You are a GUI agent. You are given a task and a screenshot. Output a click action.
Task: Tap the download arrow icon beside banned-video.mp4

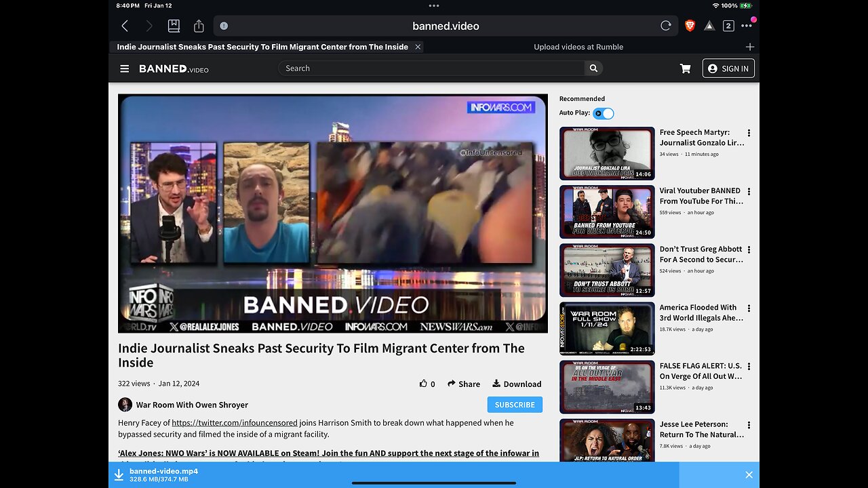pyautogui.click(x=119, y=475)
